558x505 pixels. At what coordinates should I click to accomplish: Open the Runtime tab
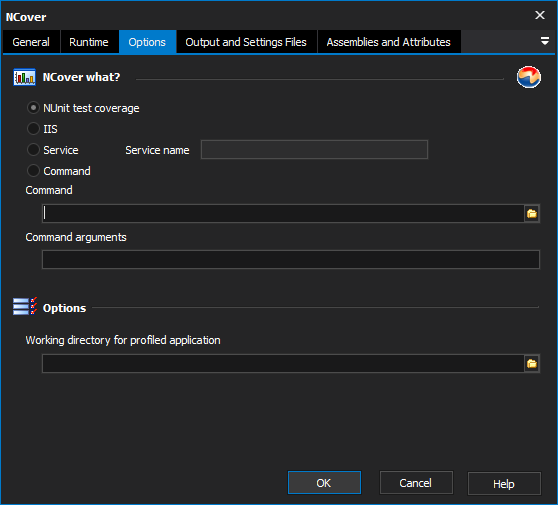coord(89,42)
